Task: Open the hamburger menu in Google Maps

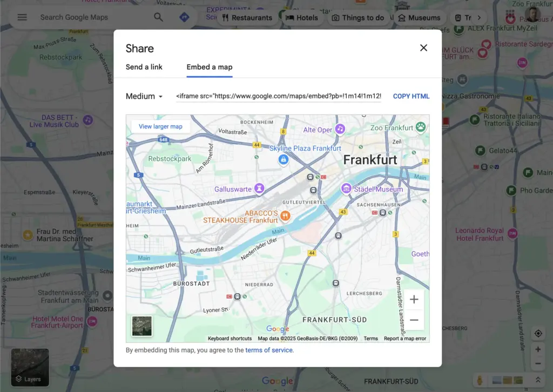Action: [x=22, y=17]
